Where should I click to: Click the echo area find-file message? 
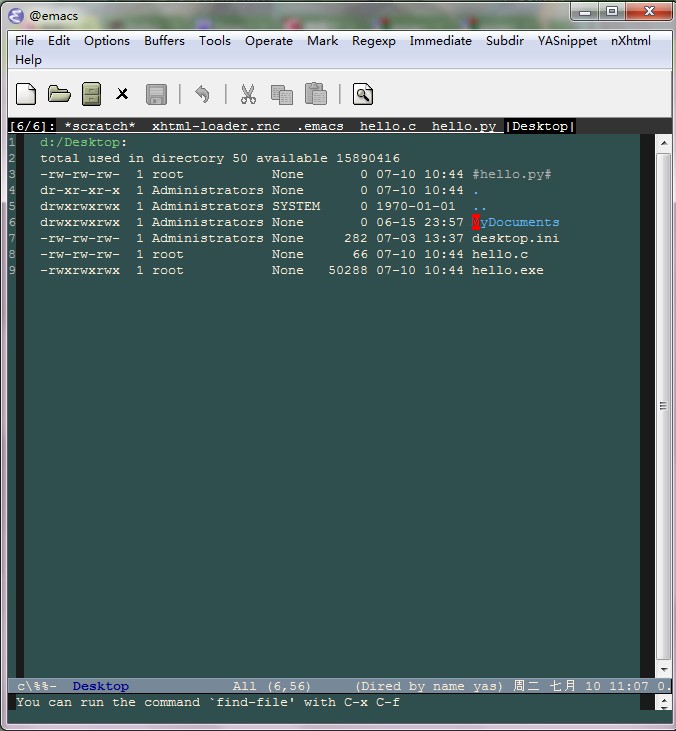(208, 702)
